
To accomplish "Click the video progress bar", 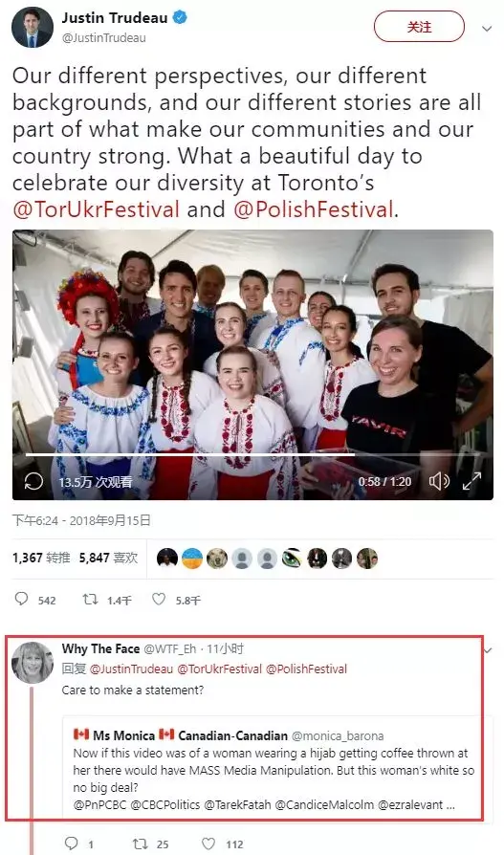I will 253,455.
